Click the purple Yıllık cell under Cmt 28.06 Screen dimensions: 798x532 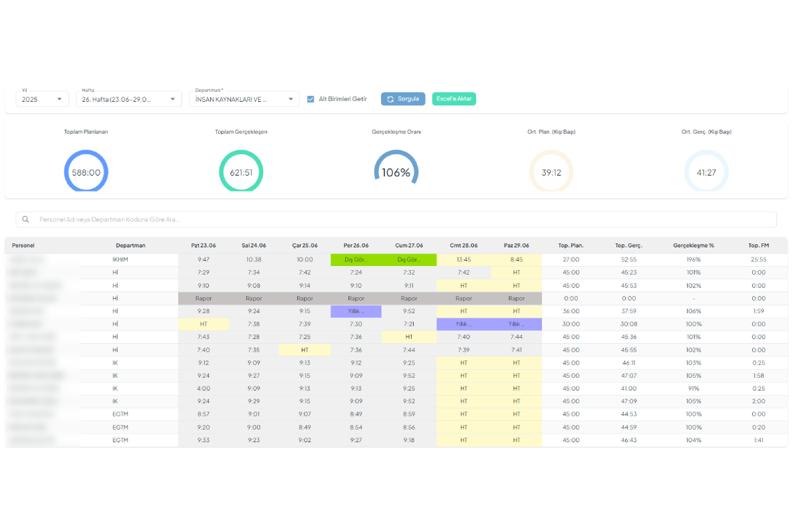(463, 324)
